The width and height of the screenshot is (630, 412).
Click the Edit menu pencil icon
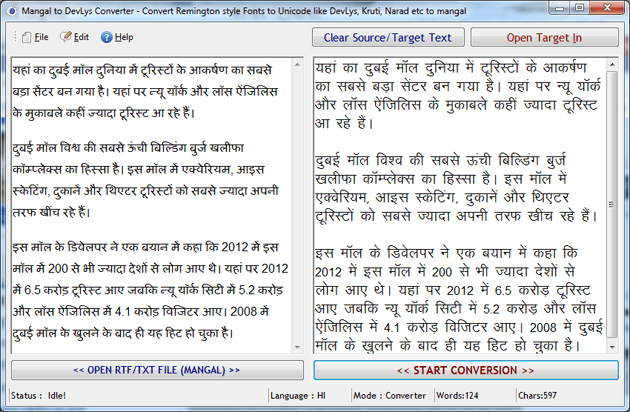point(65,37)
